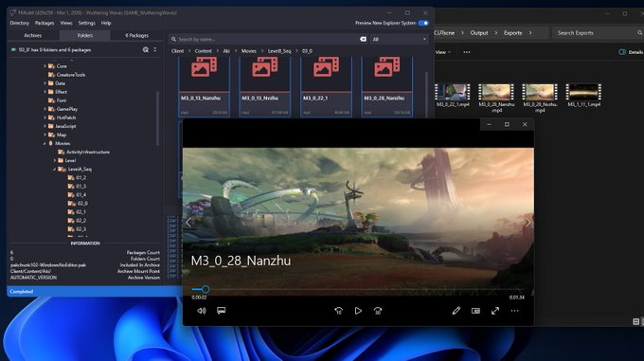Expand the Effect folder
Viewport: 644px width, 361px height.
45,92
